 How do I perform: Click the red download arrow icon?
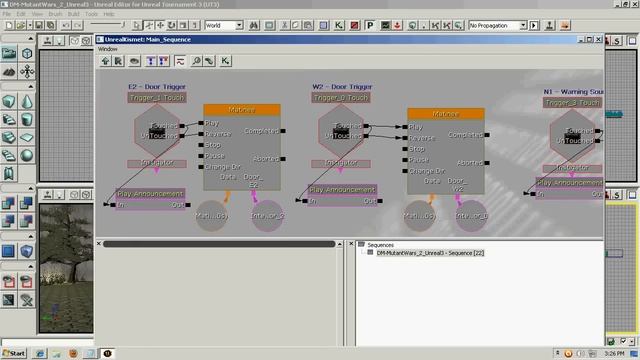click(x=397, y=25)
